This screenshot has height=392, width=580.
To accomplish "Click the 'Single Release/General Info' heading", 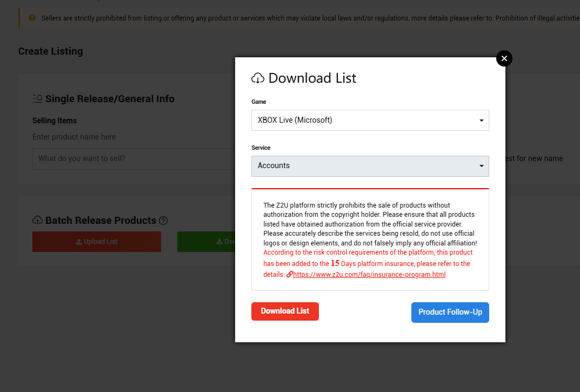I will click(x=110, y=99).
